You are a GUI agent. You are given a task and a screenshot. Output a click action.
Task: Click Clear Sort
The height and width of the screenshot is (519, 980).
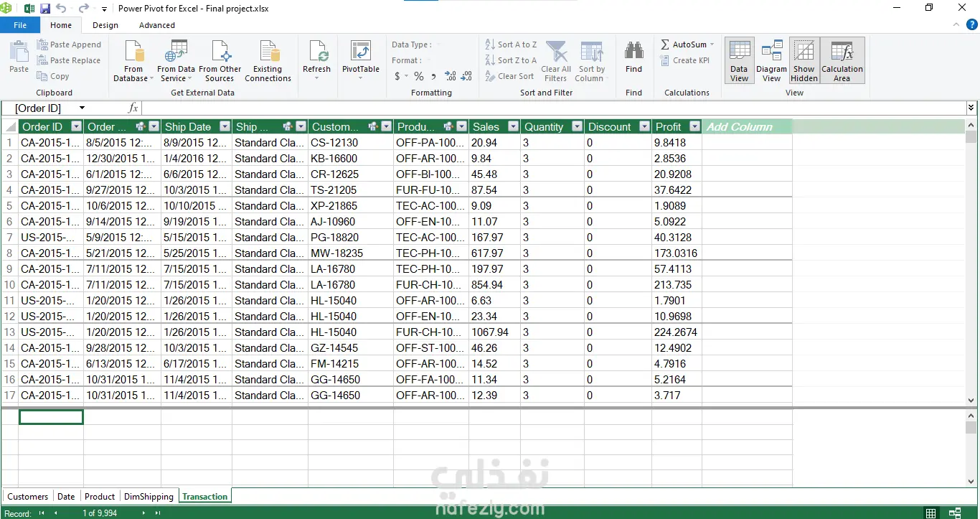point(509,76)
